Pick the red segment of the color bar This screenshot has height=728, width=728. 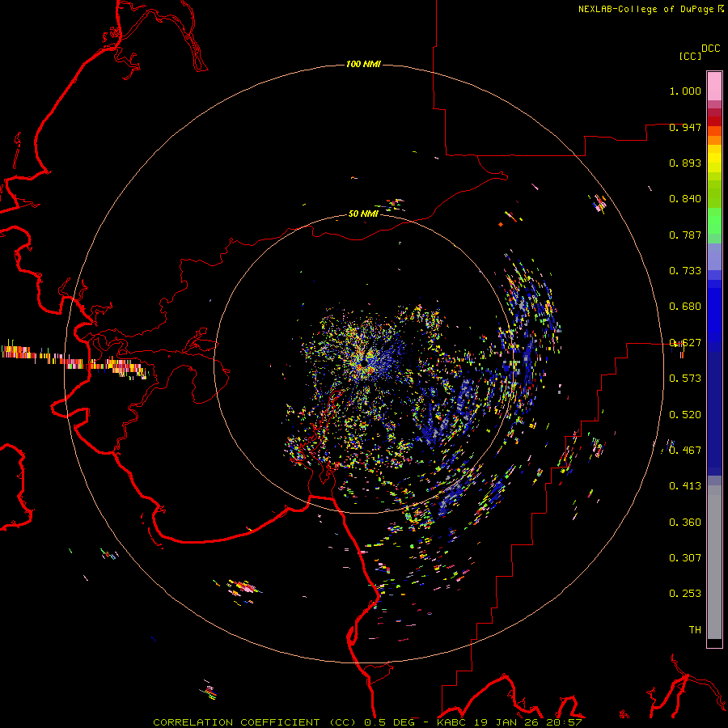(x=714, y=121)
